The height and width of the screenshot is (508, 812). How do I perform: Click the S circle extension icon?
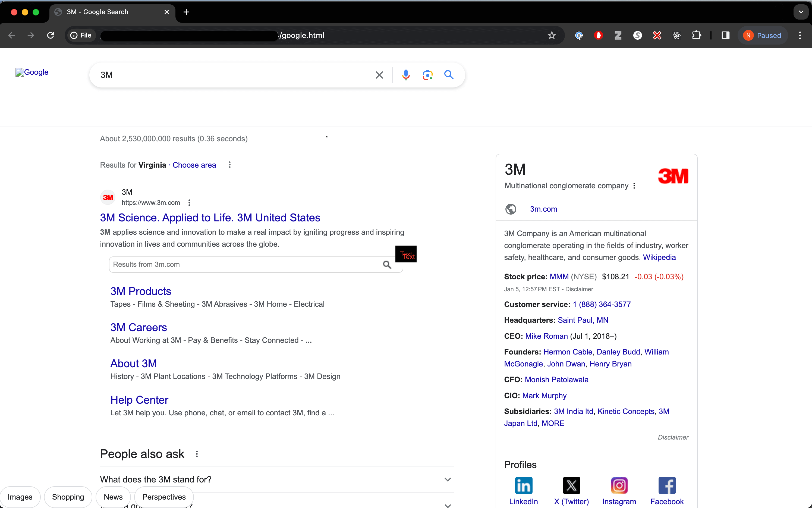click(637, 35)
